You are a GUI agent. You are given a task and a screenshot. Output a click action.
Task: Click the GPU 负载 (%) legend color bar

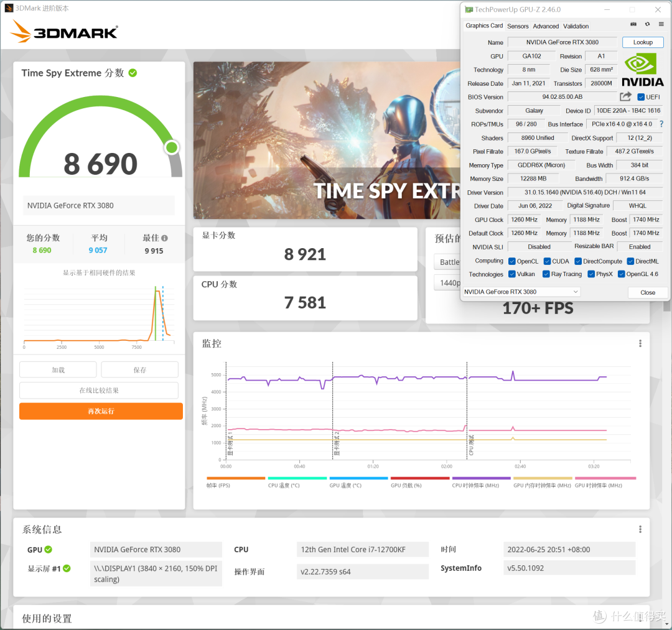(x=420, y=478)
